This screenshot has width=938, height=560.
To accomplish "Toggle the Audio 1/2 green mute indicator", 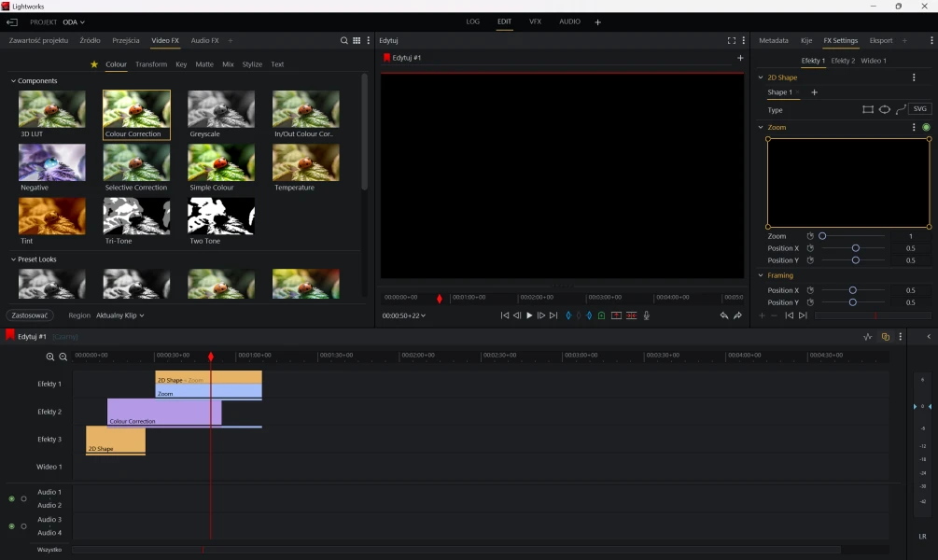I will tap(12, 498).
